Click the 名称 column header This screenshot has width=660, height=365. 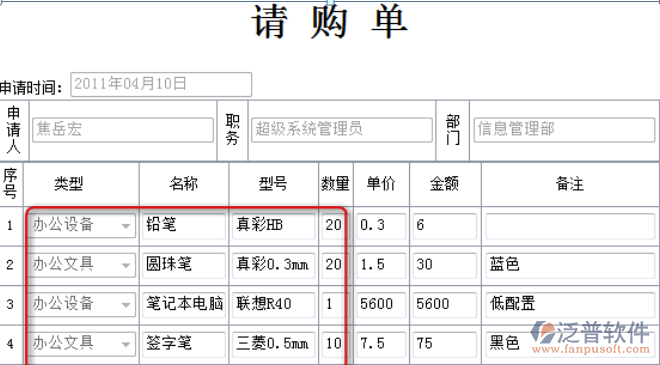tap(184, 184)
